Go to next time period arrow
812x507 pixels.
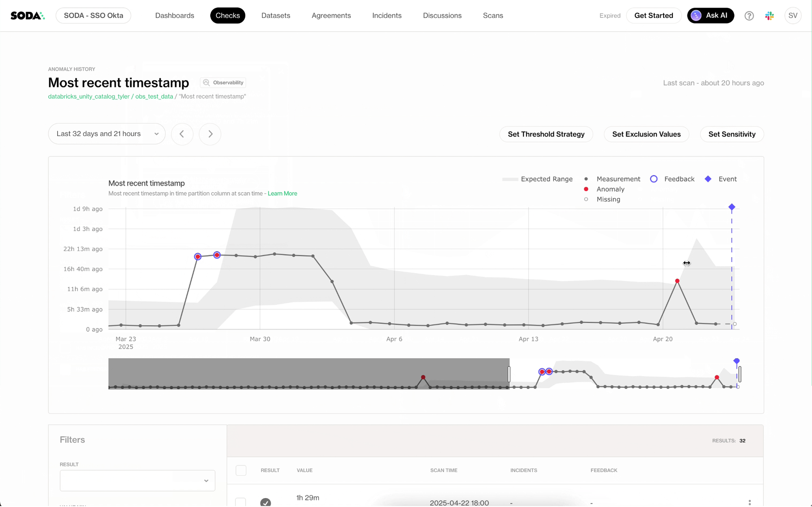point(210,134)
